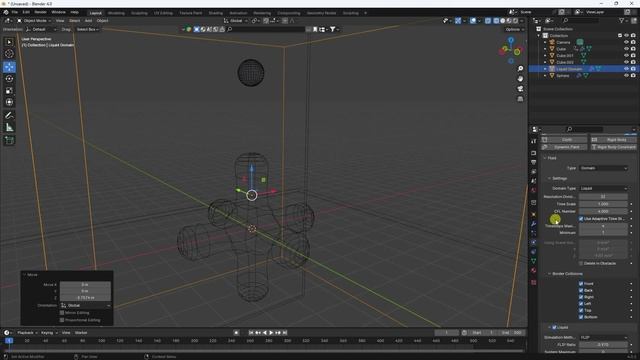This screenshot has width=640, height=360.
Task: Play animation forward in timeline
Action: [x=271, y=333]
